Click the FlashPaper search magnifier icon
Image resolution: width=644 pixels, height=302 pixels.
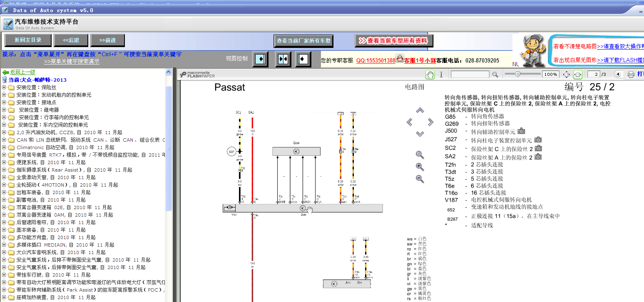[495, 75]
